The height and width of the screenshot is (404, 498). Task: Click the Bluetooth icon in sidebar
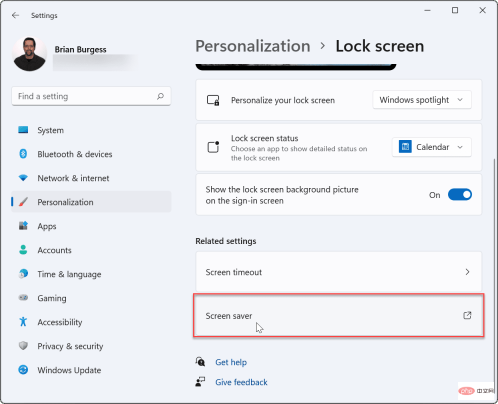[x=23, y=154]
